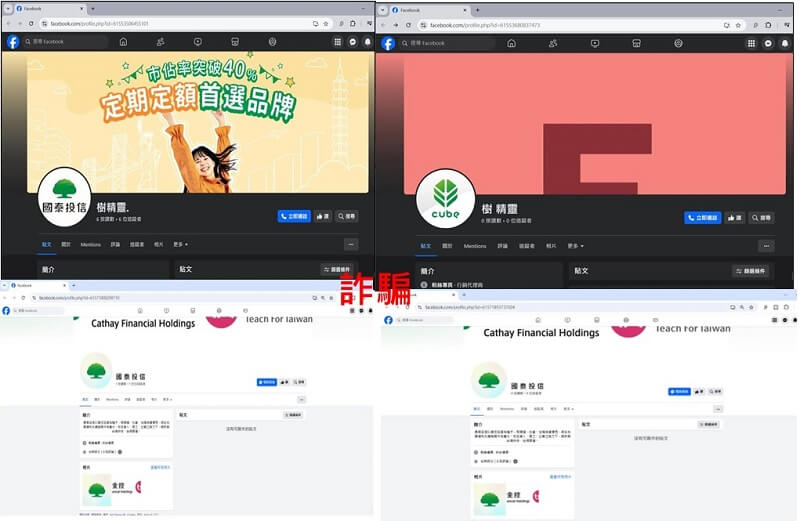Open Friends icon in the cube 樹精靈 page window
Image resolution: width=800 pixels, height=521 pixels.
pyautogui.click(x=553, y=43)
